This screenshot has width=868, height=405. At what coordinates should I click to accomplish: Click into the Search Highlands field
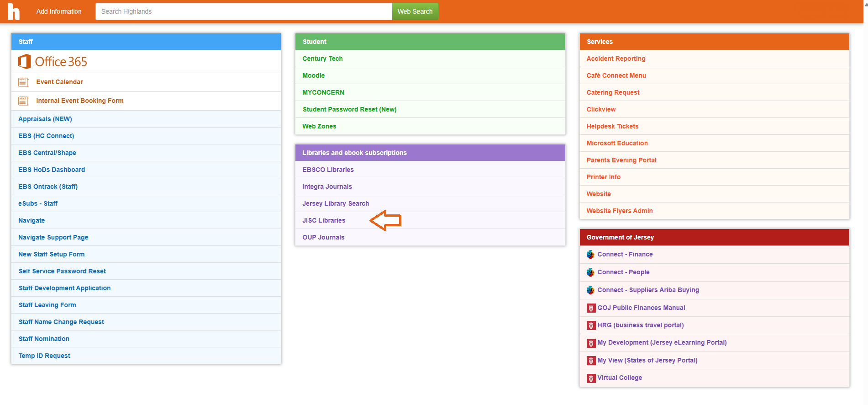click(x=243, y=11)
